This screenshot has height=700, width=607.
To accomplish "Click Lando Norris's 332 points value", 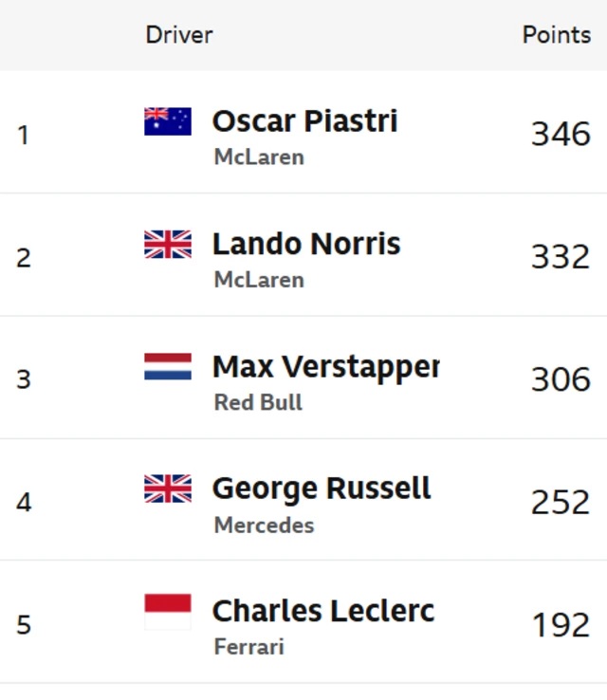I will [x=561, y=256].
